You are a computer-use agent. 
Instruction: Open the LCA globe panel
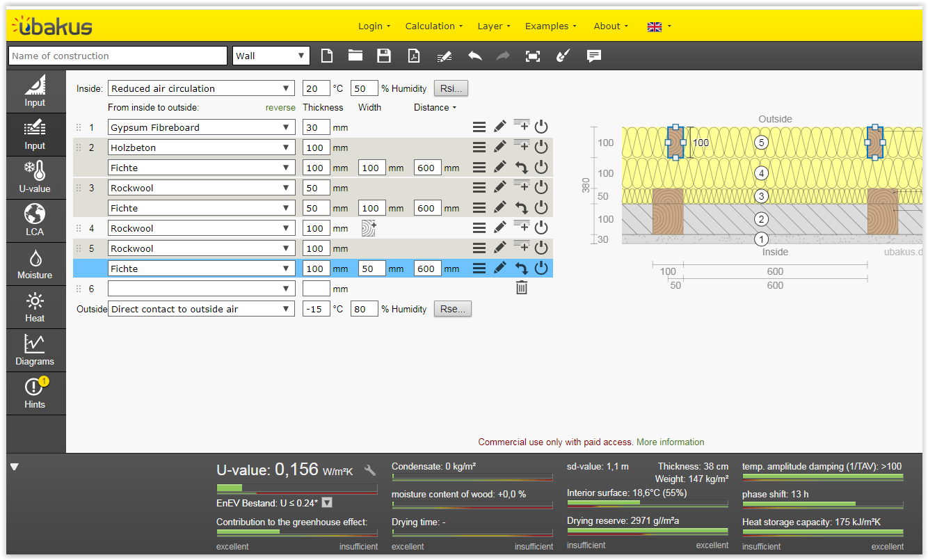click(x=35, y=221)
